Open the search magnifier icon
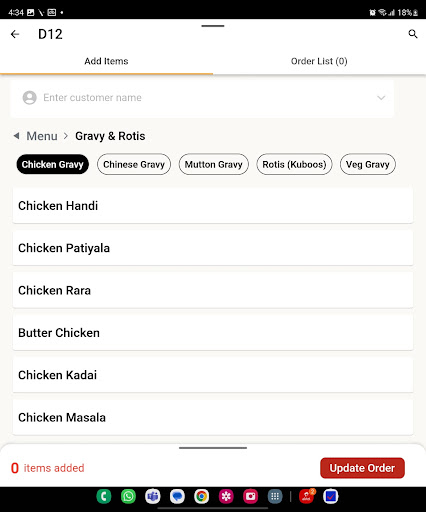 click(413, 34)
